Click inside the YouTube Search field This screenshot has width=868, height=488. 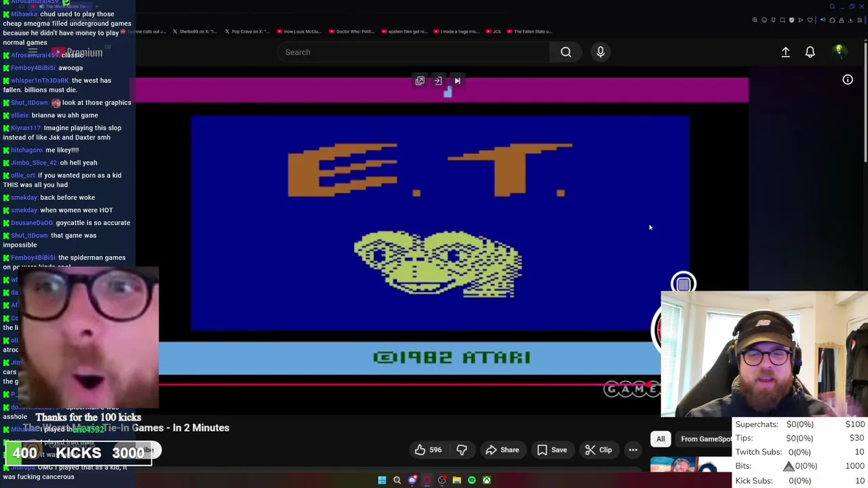point(414,52)
